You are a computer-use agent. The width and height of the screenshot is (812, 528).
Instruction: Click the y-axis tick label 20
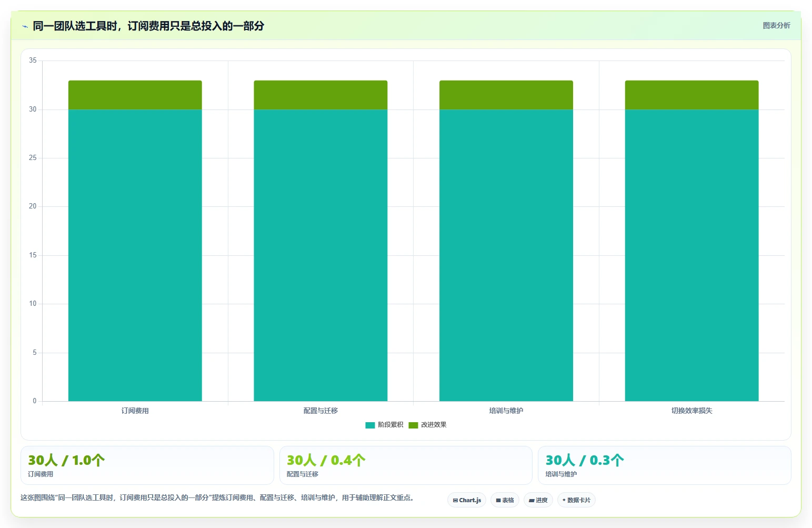click(33, 206)
